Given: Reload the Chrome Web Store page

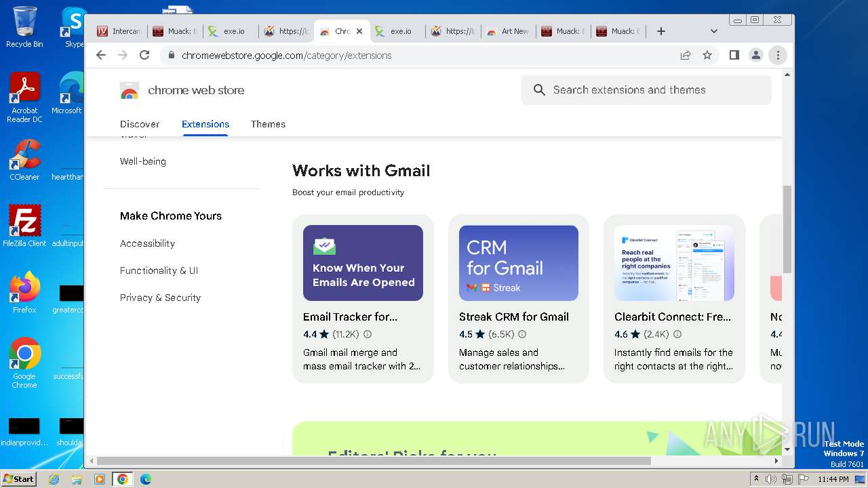Looking at the screenshot, I should [x=144, y=56].
